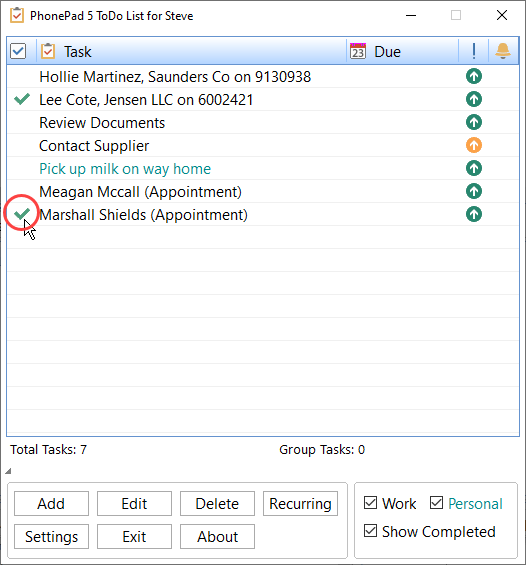Select the Lee Cote, Jensen LLC task
The width and height of the screenshot is (526, 565).
coord(146,100)
